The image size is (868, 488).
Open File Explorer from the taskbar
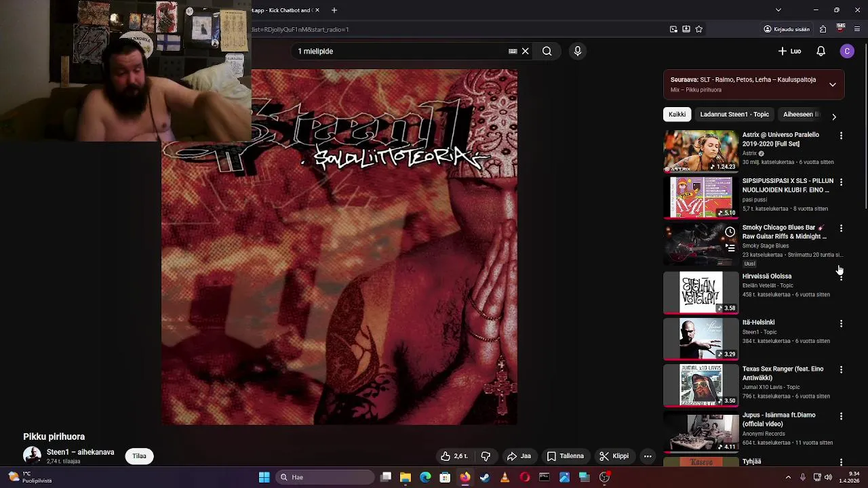406,477
